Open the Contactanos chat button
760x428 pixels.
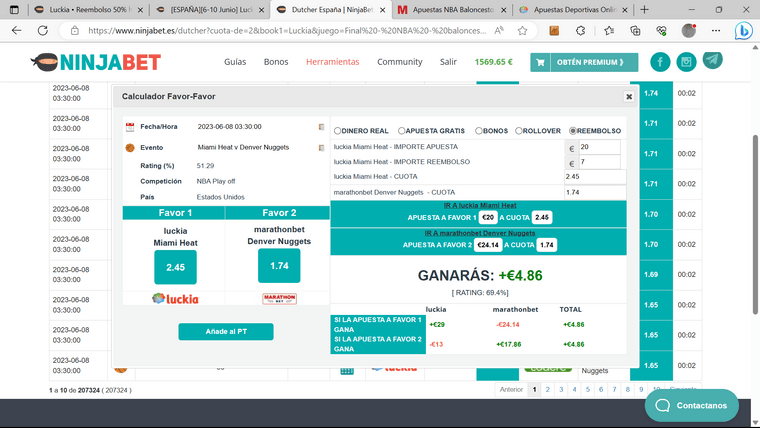[x=692, y=405]
